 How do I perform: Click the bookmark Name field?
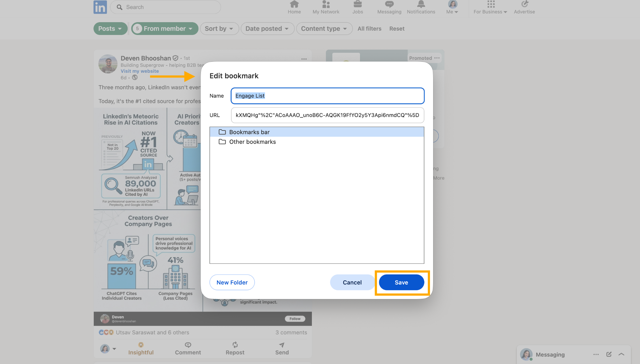(327, 96)
